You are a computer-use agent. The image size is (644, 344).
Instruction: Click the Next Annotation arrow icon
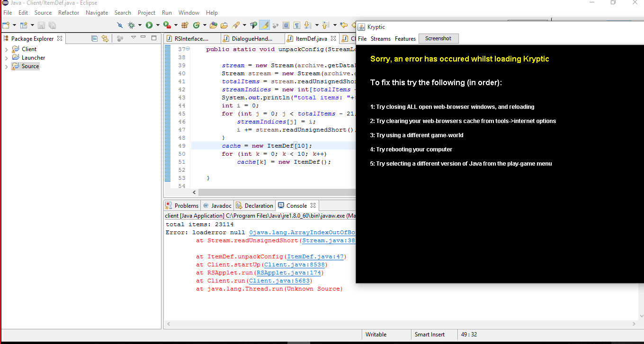[307, 25]
